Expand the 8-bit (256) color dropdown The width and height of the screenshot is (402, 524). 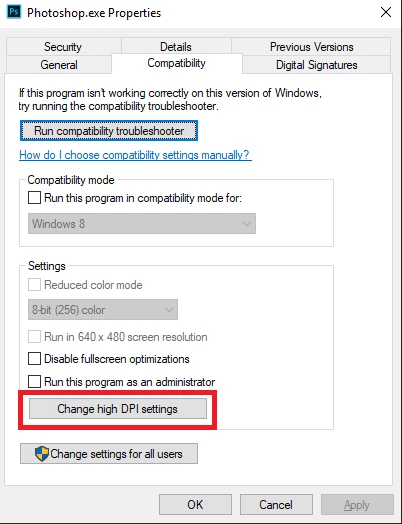103,309
